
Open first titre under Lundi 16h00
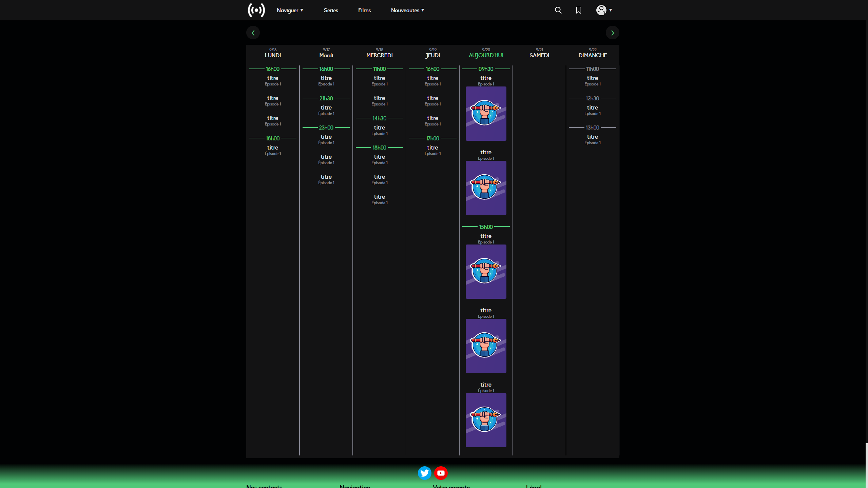[272, 78]
